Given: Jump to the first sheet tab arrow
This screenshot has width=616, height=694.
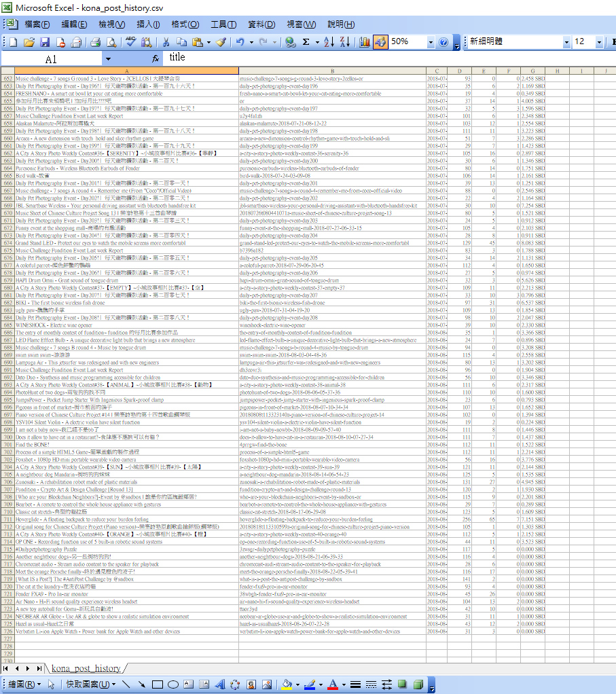Looking at the screenshot, I should (5, 668).
